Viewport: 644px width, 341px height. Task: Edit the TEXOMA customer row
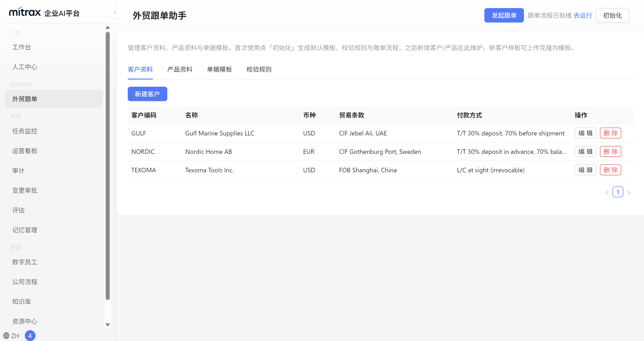coord(585,170)
